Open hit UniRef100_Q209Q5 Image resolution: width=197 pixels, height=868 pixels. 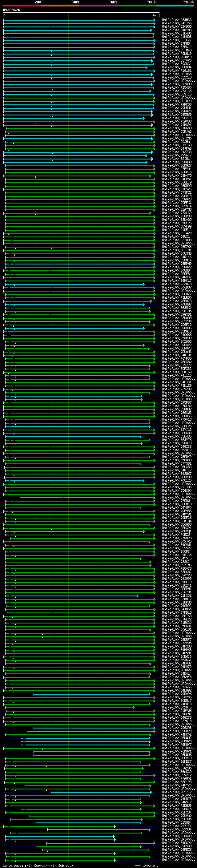[x=177, y=26]
